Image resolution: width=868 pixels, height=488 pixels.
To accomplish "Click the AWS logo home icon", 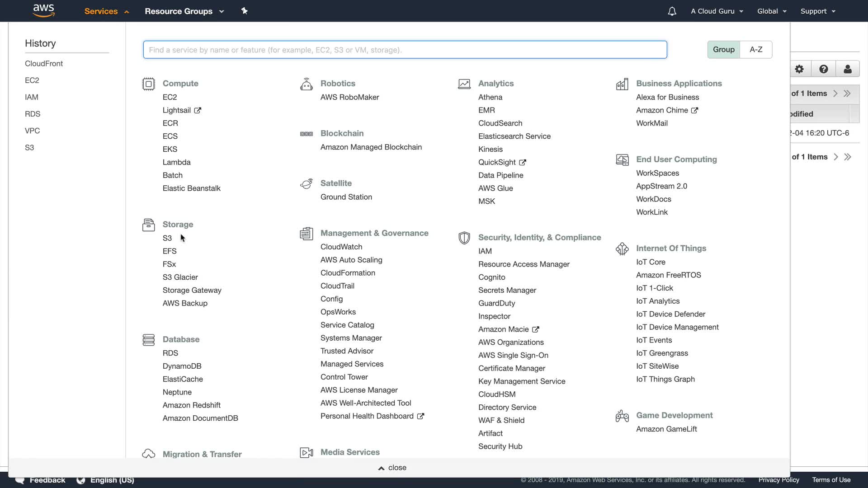I will tap(44, 10).
